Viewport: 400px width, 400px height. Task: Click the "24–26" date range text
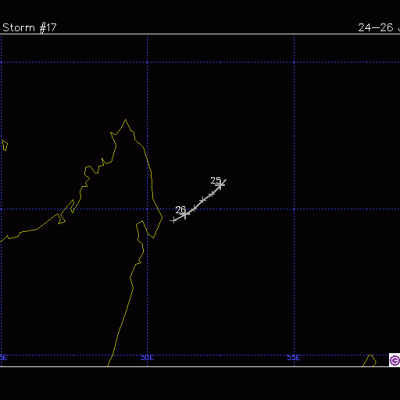tap(376, 27)
